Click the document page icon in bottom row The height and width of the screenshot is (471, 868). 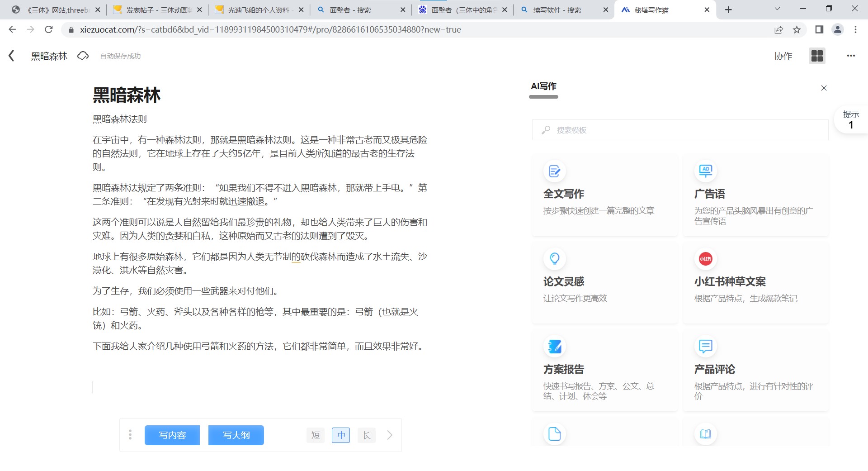click(554, 434)
